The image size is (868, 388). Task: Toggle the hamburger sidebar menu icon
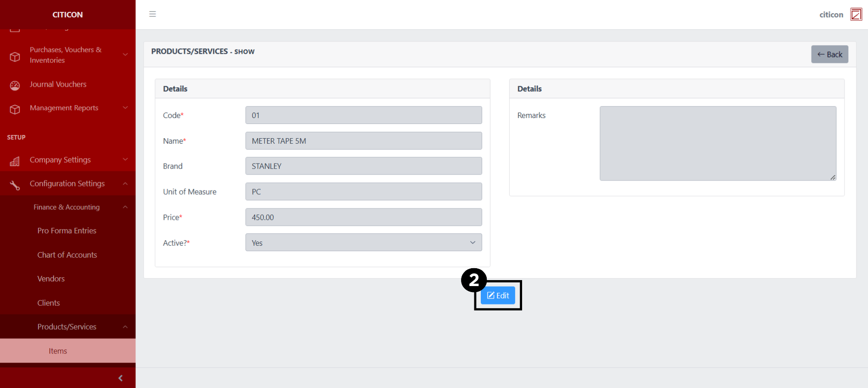153,14
